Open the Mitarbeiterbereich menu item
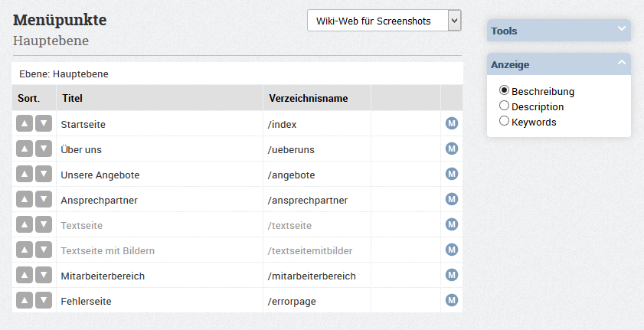Screen dimensions: 644x330 point(103,276)
